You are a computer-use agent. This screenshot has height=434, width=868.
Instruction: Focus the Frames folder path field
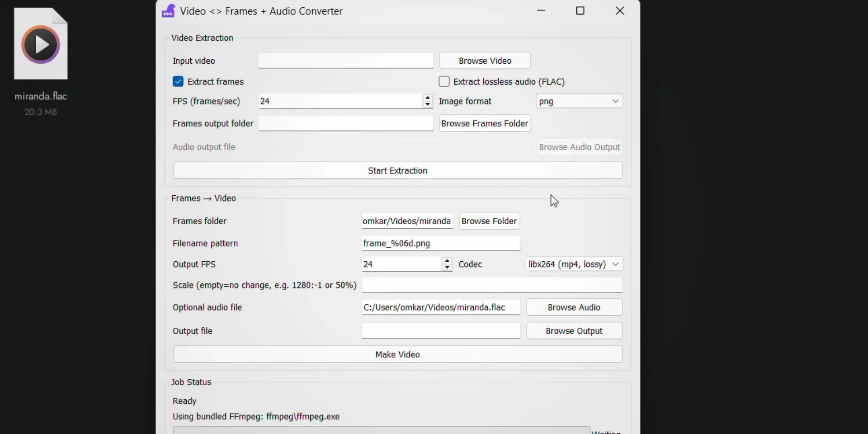tap(407, 221)
